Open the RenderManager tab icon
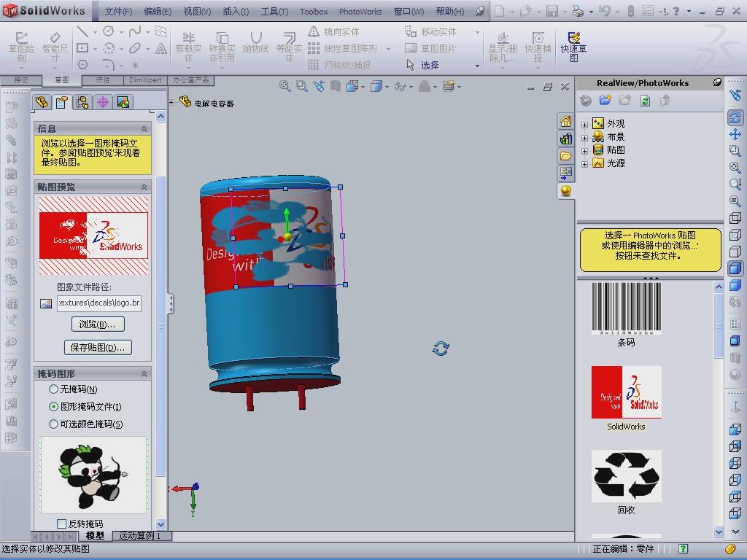This screenshot has width=747, height=560. 123,102
